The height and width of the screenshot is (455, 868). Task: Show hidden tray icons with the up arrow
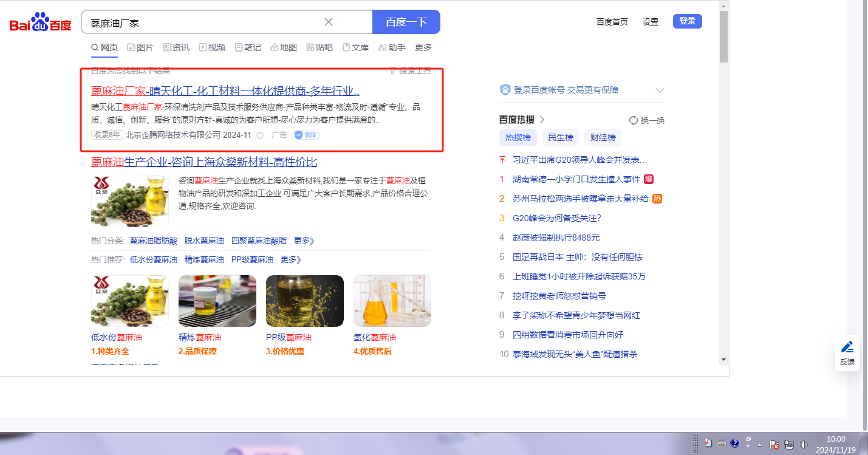(x=759, y=445)
